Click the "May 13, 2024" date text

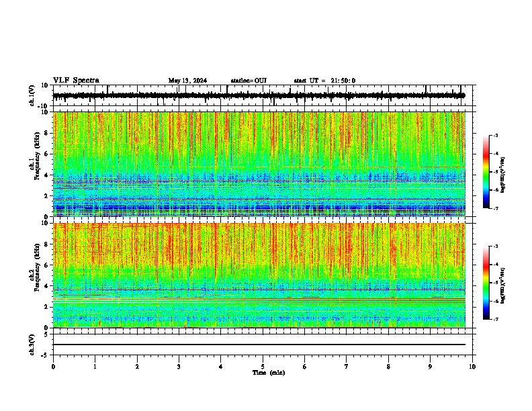point(187,81)
